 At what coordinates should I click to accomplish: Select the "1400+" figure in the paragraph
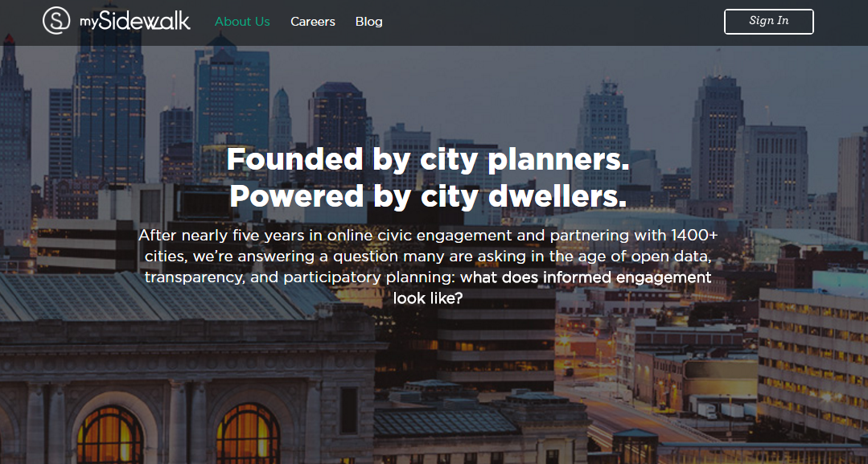pyautogui.click(x=693, y=236)
